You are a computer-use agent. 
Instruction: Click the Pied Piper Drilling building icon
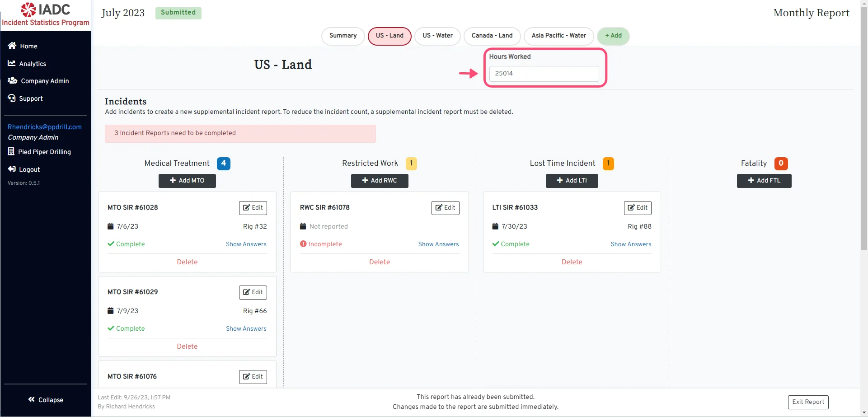pyautogui.click(x=11, y=151)
